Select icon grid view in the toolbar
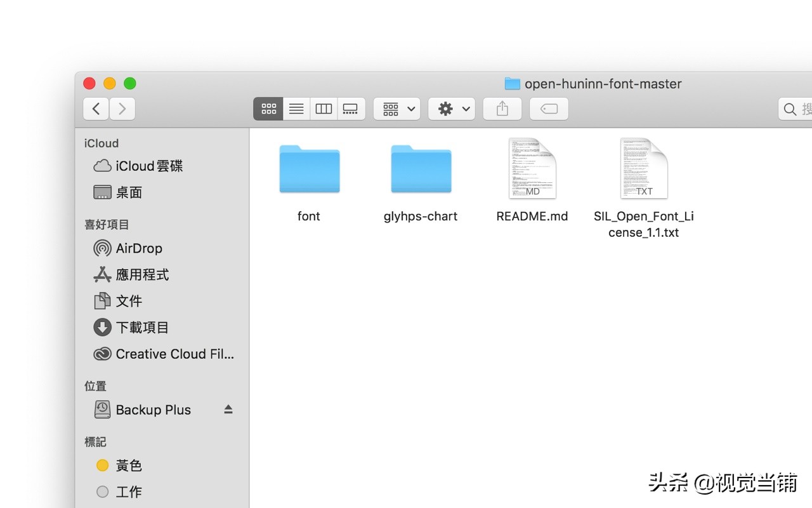The width and height of the screenshot is (812, 508). (x=268, y=108)
